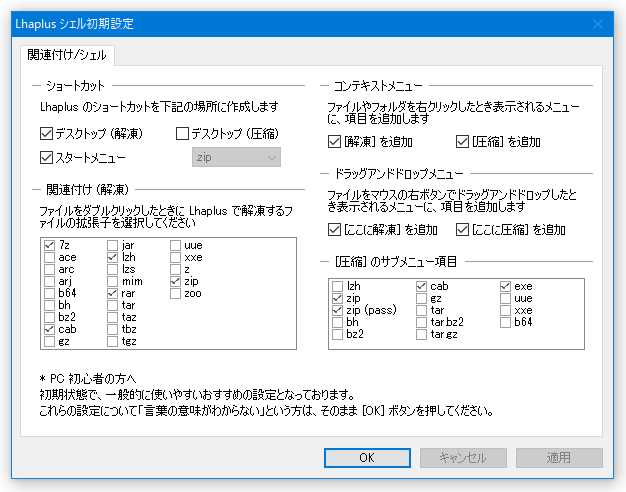The height and width of the screenshot is (492, 626).
Task: Check uue in compression submenu list
Action: 505,298
